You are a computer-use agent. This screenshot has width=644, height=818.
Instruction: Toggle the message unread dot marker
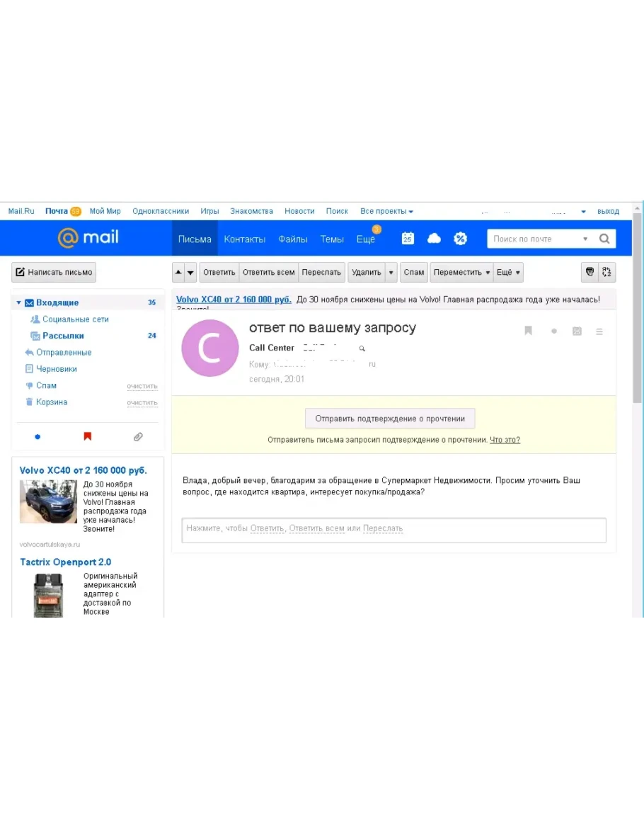pos(554,331)
